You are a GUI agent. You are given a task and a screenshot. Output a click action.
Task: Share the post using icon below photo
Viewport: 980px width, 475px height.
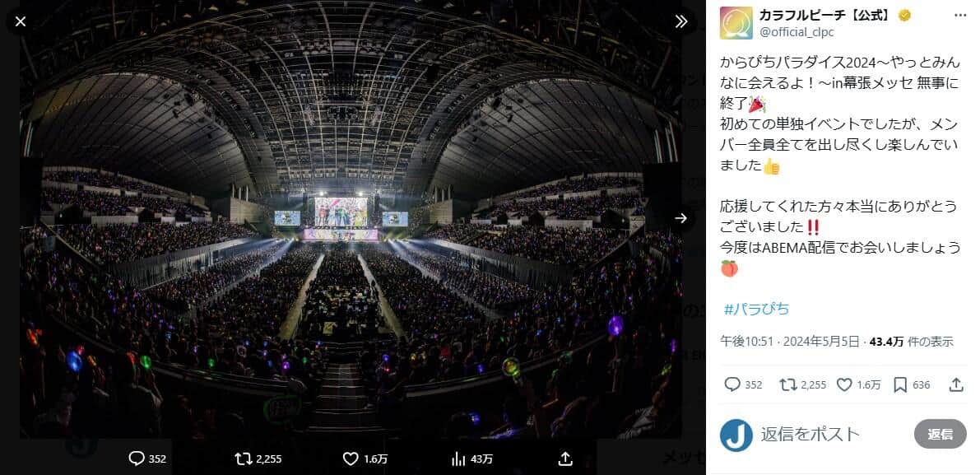coord(565,459)
